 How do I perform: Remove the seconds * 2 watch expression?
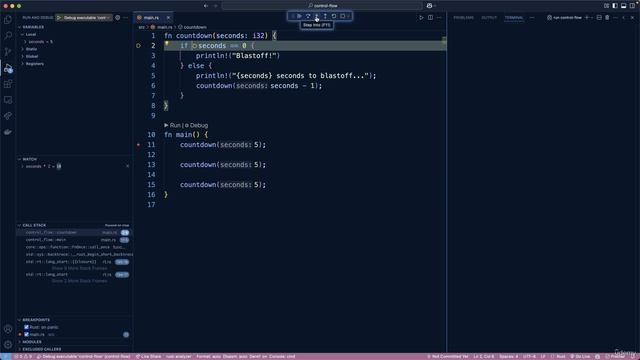point(127,166)
